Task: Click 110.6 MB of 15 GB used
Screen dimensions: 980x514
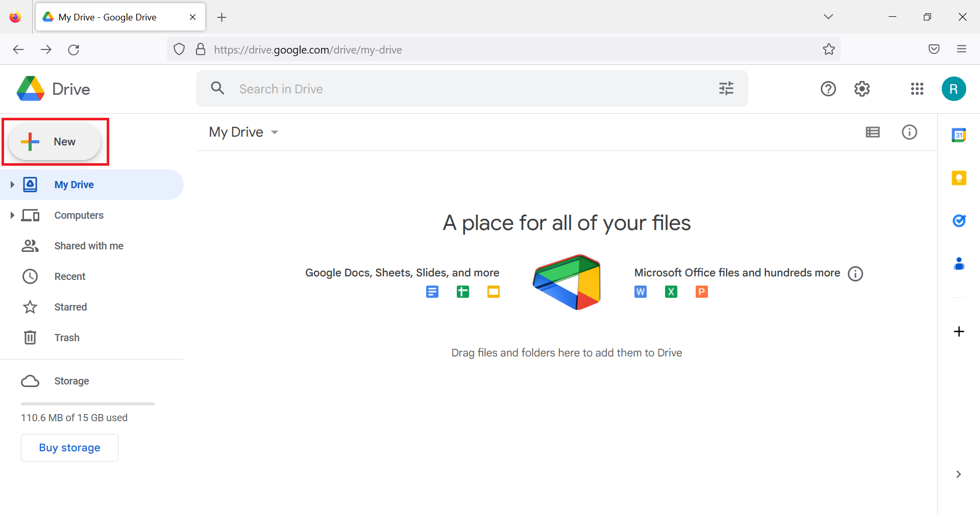Action: [74, 418]
